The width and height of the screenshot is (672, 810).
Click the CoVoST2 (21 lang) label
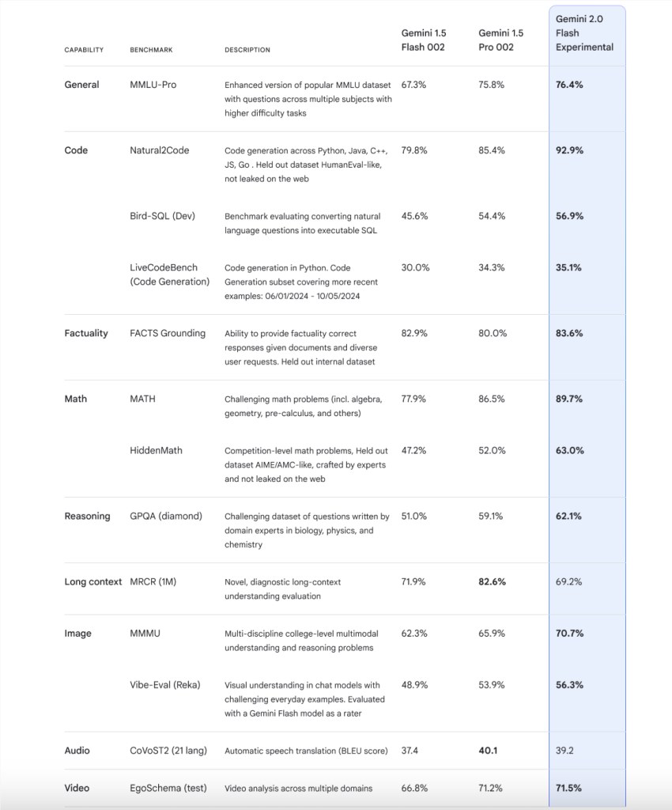168,751
